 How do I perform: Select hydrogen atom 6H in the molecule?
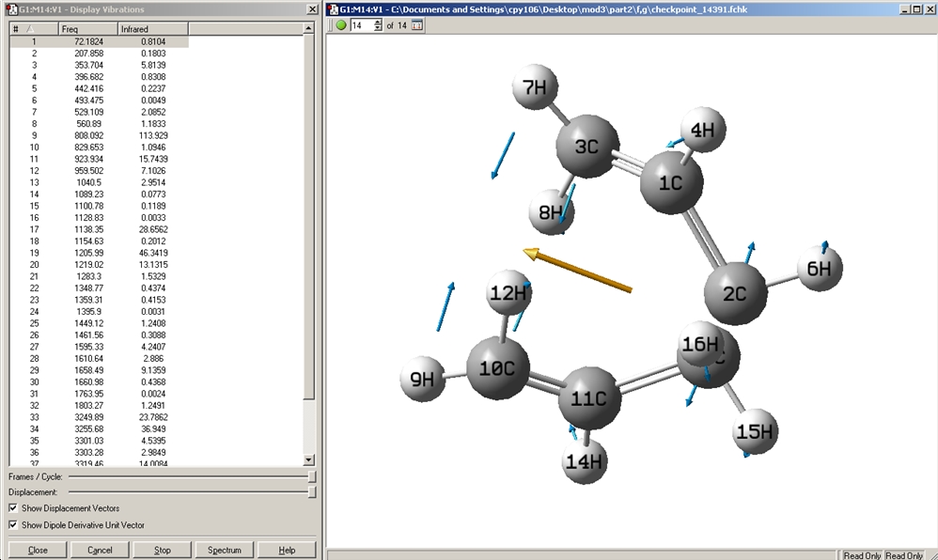click(x=820, y=269)
